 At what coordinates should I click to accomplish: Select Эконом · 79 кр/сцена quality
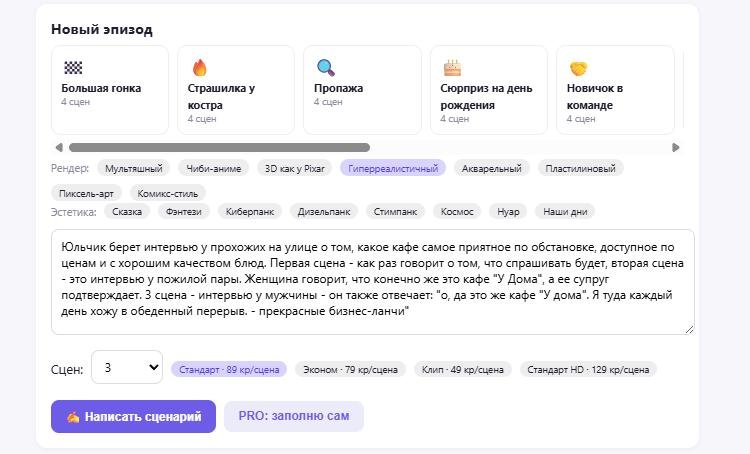[351, 369]
